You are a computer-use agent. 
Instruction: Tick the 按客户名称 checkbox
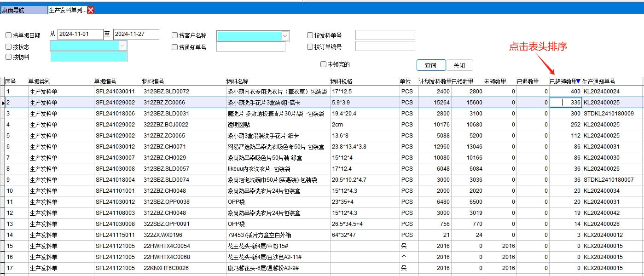174,35
